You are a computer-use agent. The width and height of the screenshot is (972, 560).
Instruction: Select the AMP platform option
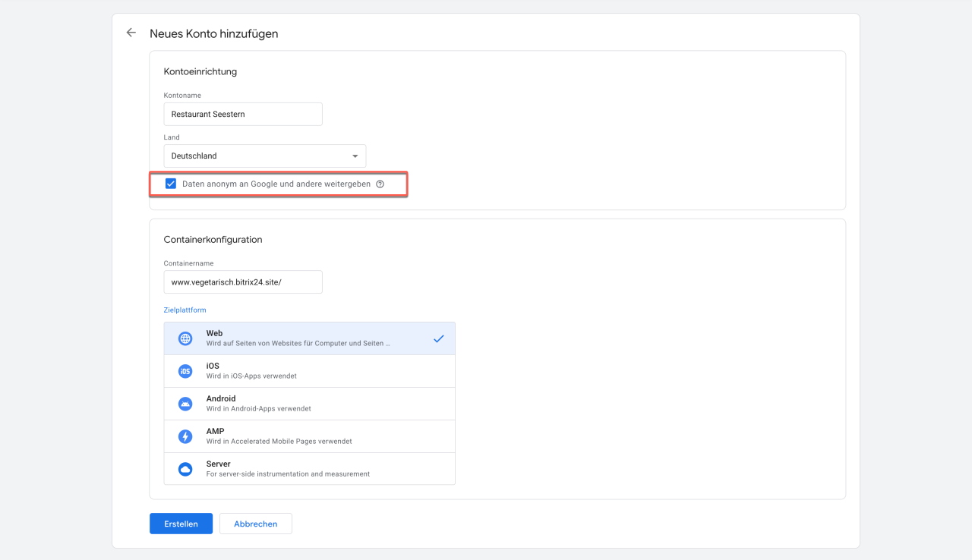point(309,436)
